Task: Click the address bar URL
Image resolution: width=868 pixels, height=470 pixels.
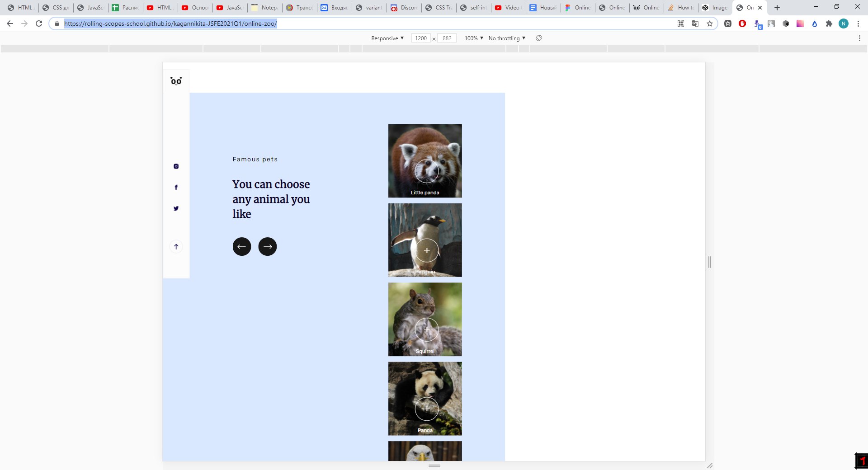Action: click(x=170, y=23)
